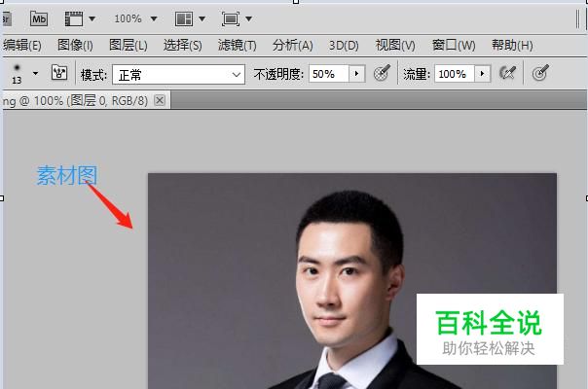Toggle tablet pressure for opacity icon
This screenshot has height=389, width=588.
382,73
